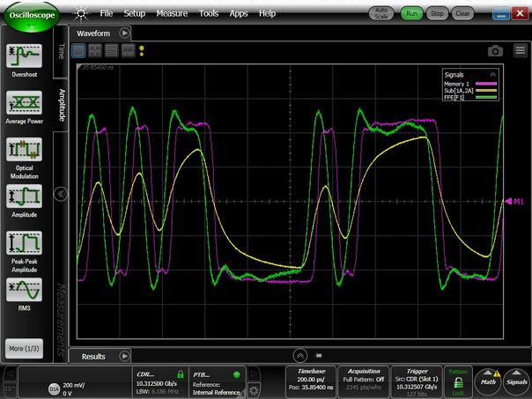
Task: Choose fourth waveform layout option
Action: click(129, 51)
